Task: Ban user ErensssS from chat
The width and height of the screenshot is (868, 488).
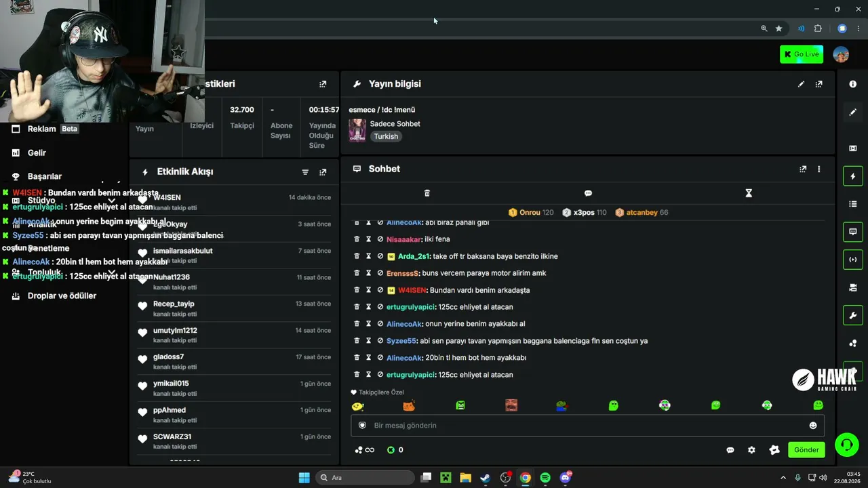Action: click(x=380, y=273)
